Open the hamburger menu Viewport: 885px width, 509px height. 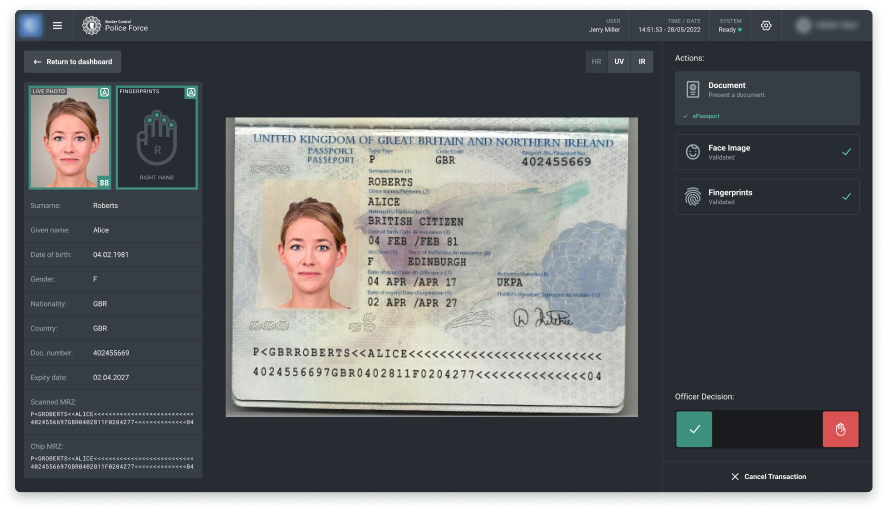pos(57,26)
